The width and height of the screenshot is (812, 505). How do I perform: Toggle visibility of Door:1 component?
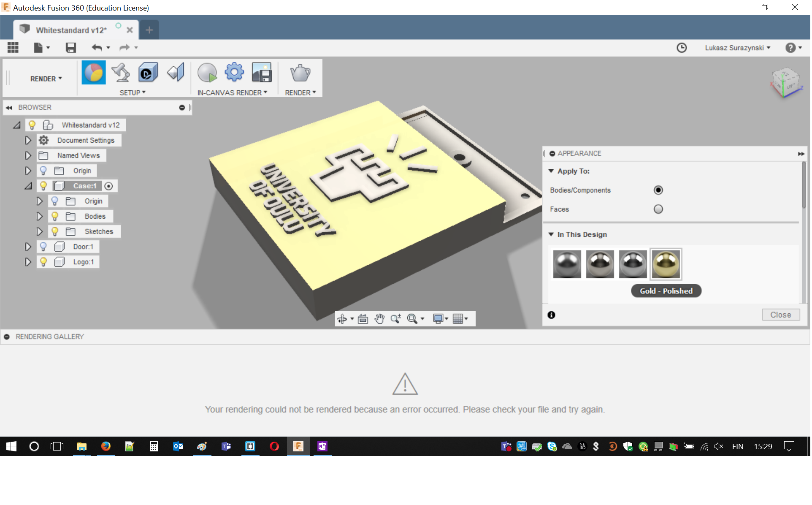coord(43,247)
